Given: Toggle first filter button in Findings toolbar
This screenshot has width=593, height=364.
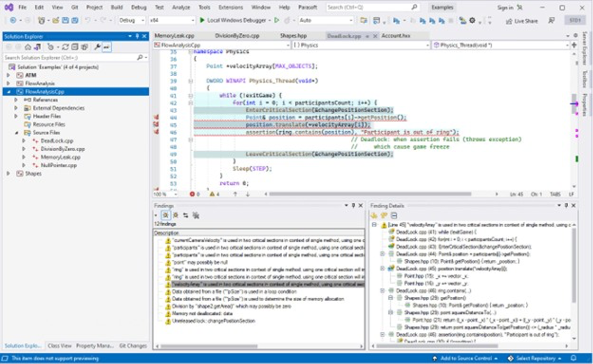Looking at the screenshot, I should point(166,215).
